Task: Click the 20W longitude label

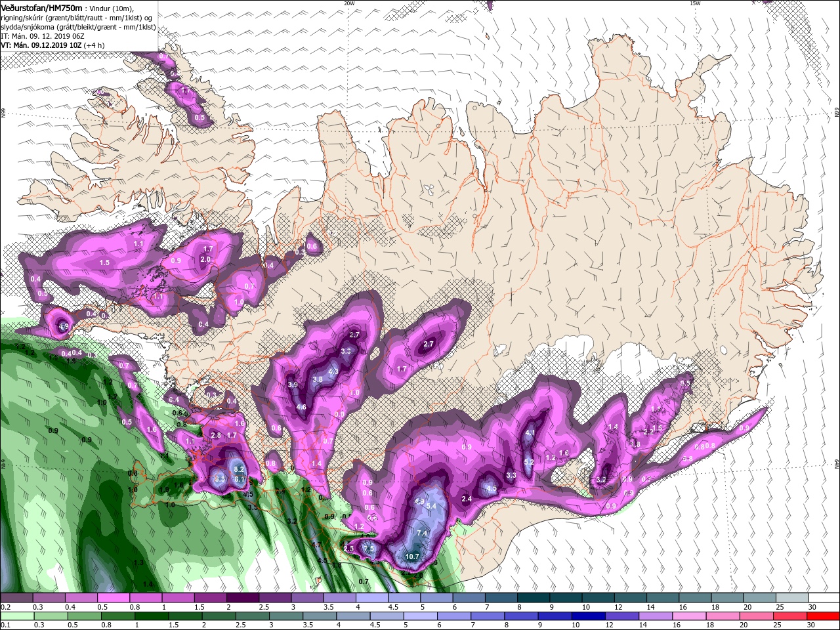Action: click(349, 3)
